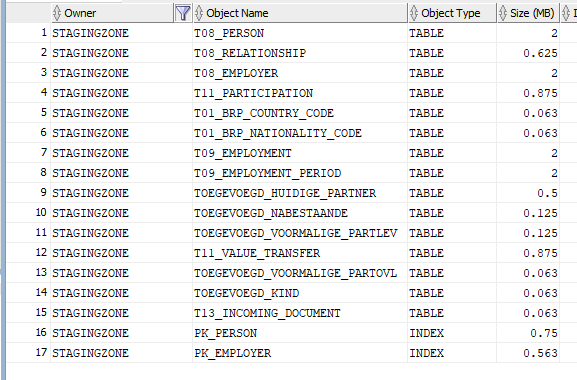Click STAGINGZONE owner in row 16
This screenshot has height=380, width=577.
click(x=121, y=333)
